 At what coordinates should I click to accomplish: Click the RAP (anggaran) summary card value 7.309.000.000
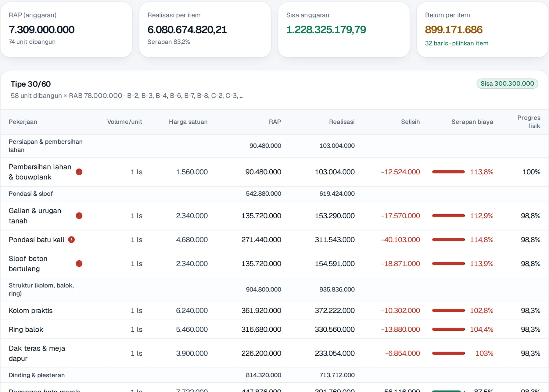[x=41, y=30]
